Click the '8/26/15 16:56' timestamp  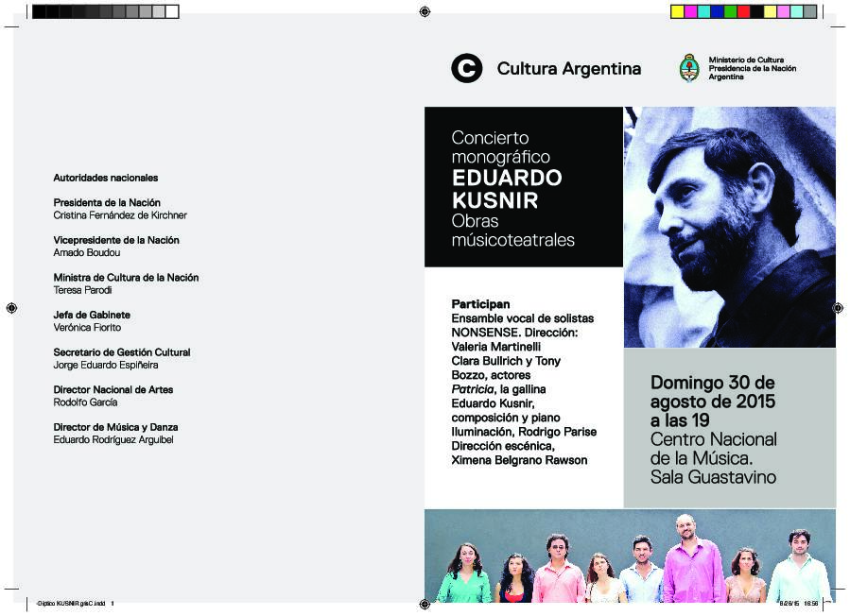(x=799, y=603)
